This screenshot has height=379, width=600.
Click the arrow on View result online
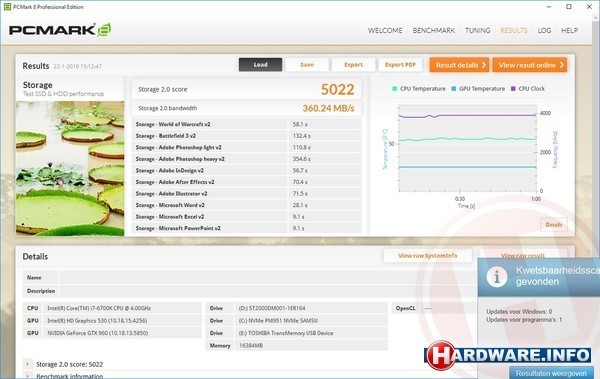[561, 65]
